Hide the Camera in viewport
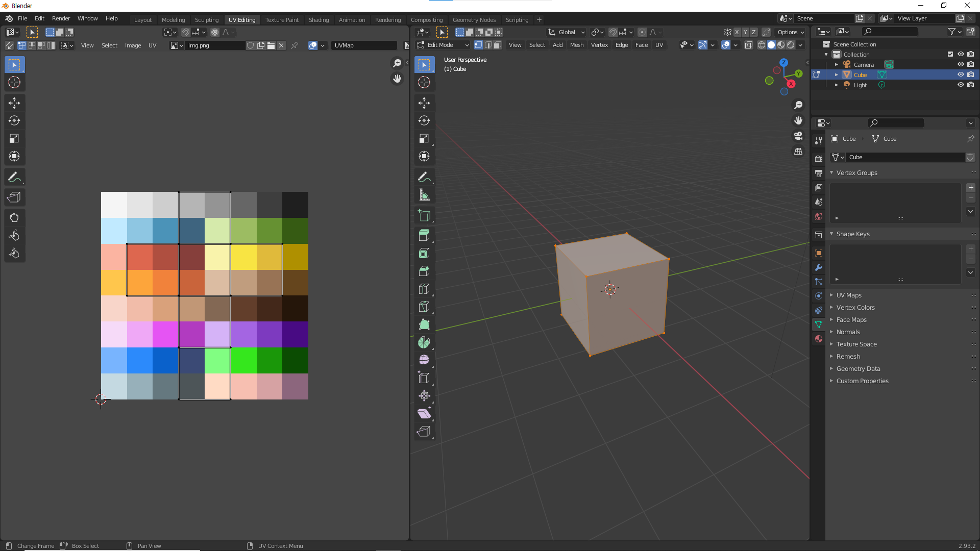The width and height of the screenshot is (980, 551). 960,65
